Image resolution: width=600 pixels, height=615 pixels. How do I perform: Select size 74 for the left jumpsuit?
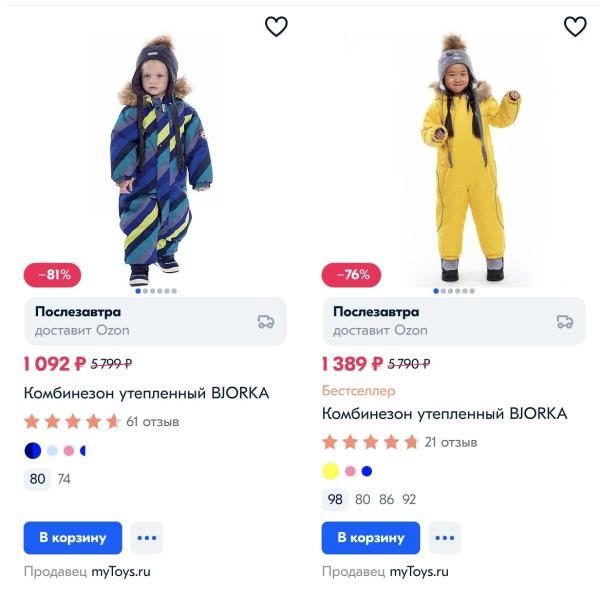pos(64,479)
